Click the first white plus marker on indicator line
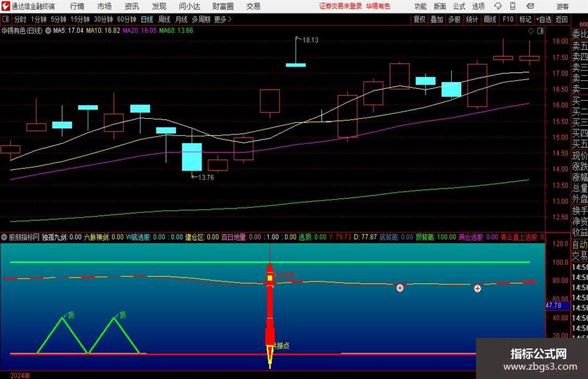Viewport: 588px width, 379px height. 400,288
